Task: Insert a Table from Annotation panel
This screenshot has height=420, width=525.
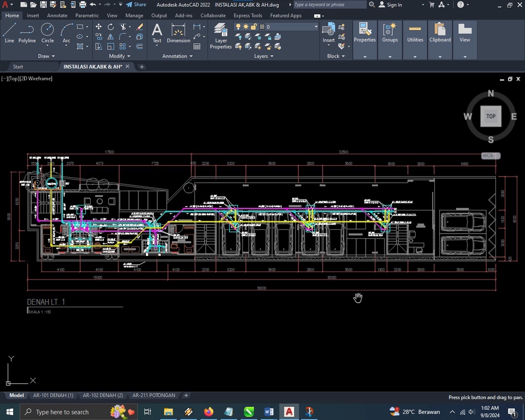Action: tap(197, 46)
